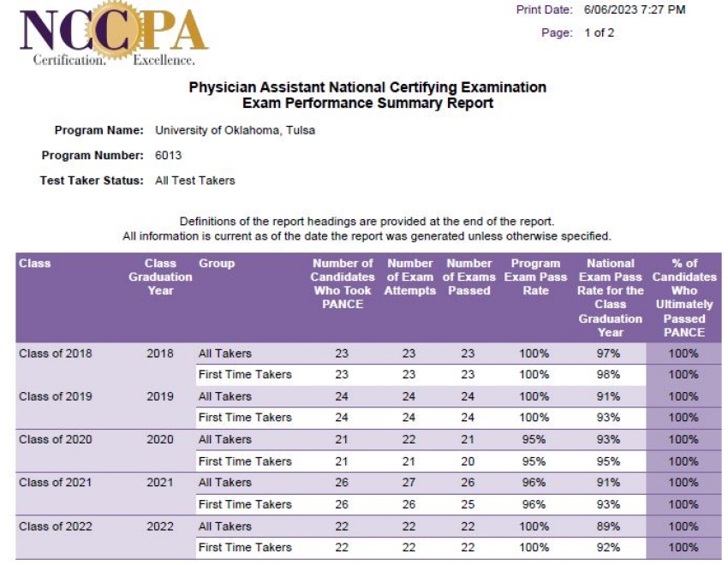Viewport: 728px width, 565px height.
Task: Select the program number 6013
Action: point(168,156)
